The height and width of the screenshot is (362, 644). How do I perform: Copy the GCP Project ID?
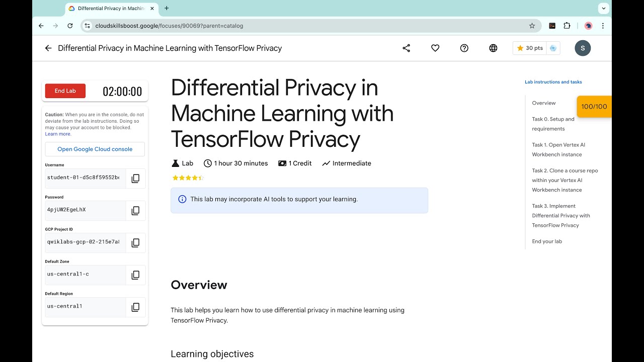[x=135, y=243]
